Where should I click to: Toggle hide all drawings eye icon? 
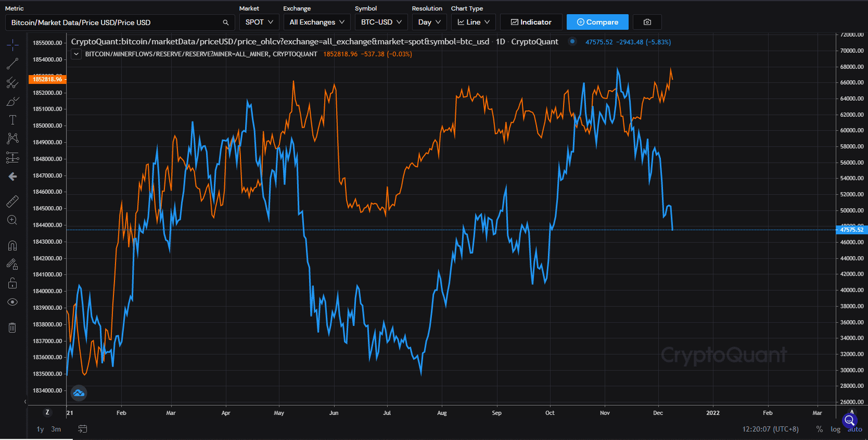12,302
